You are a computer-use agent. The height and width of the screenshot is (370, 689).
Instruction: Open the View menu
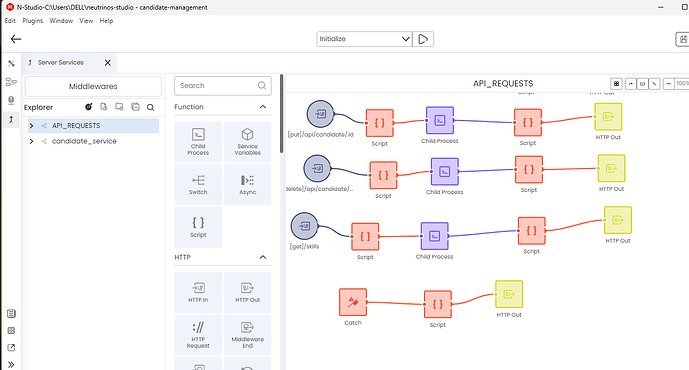coord(86,21)
